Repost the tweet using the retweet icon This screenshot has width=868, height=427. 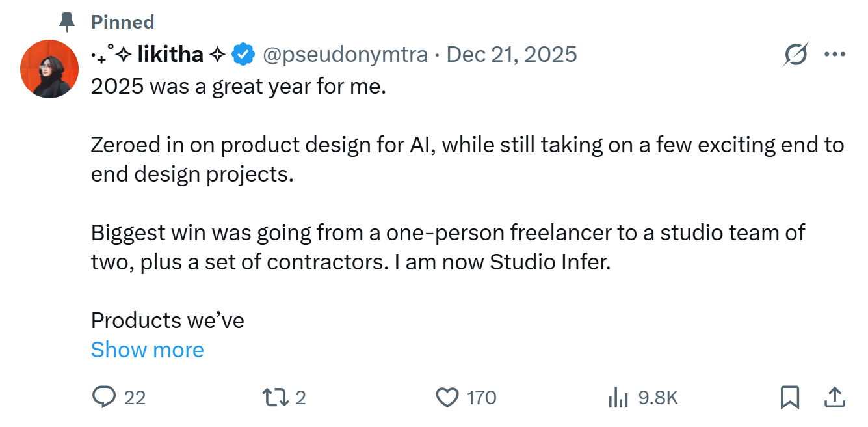[275, 397]
